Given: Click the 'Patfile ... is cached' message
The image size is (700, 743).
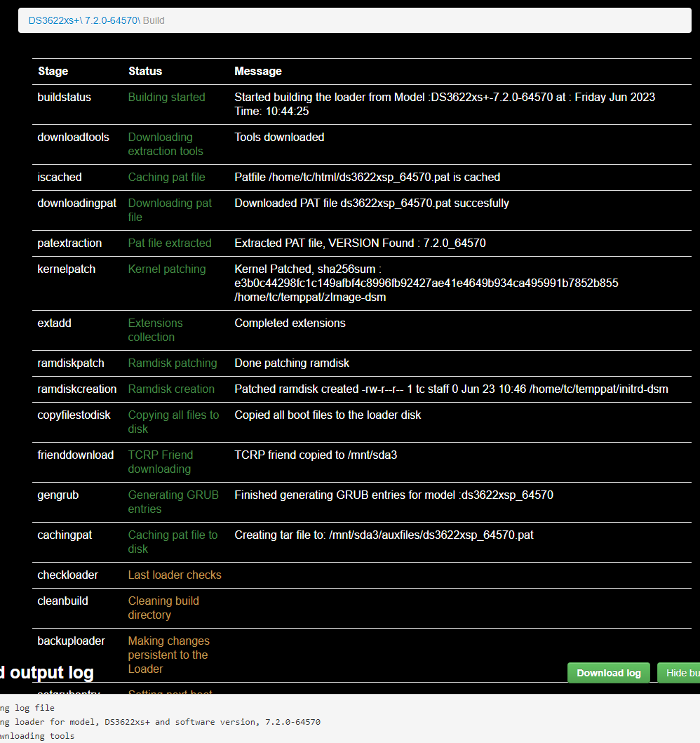Looking at the screenshot, I should pyautogui.click(x=367, y=178).
